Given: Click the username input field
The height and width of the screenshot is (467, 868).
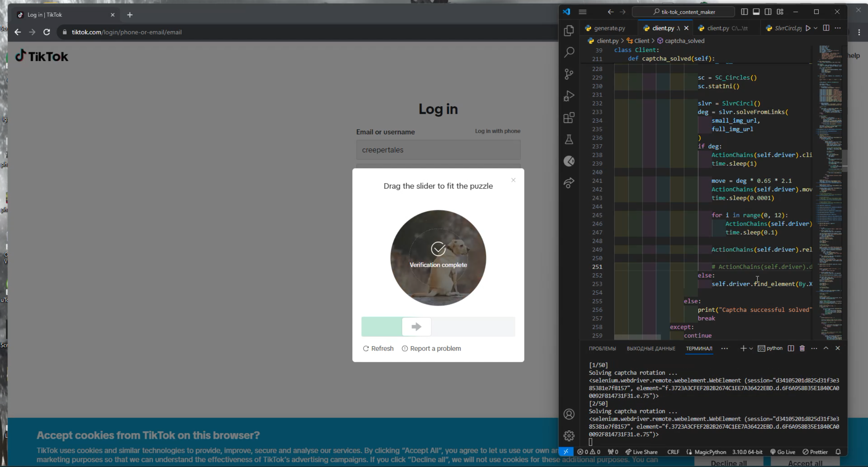Looking at the screenshot, I should pyautogui.click(x=438, y=149).
